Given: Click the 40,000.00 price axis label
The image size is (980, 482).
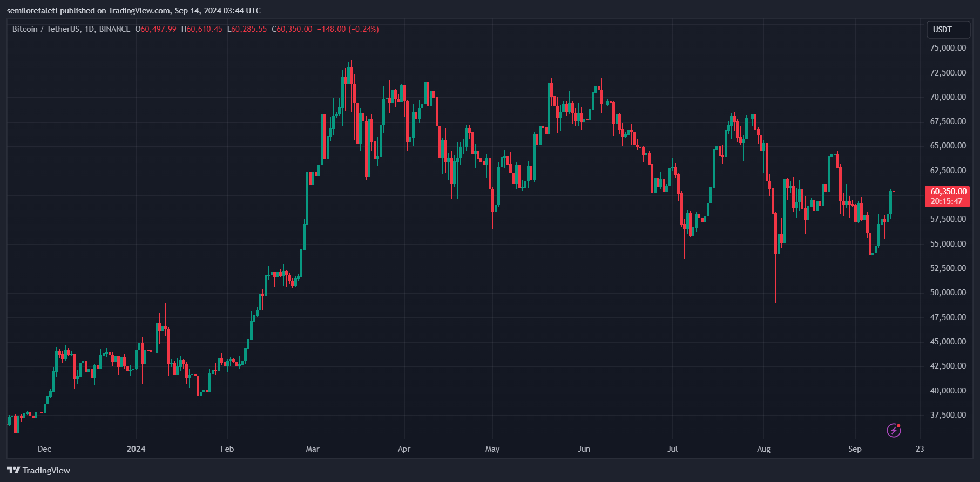Looking at the screenshot, I should (x=948, y=391).
